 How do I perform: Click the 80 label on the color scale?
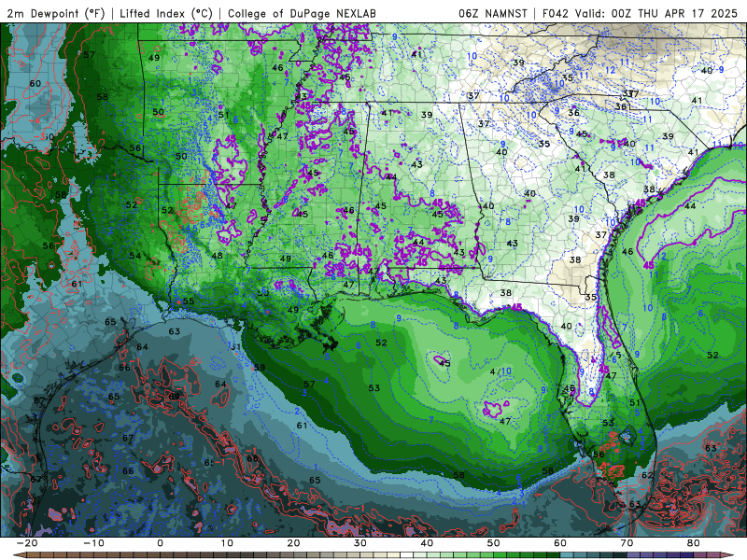(694, 543)
